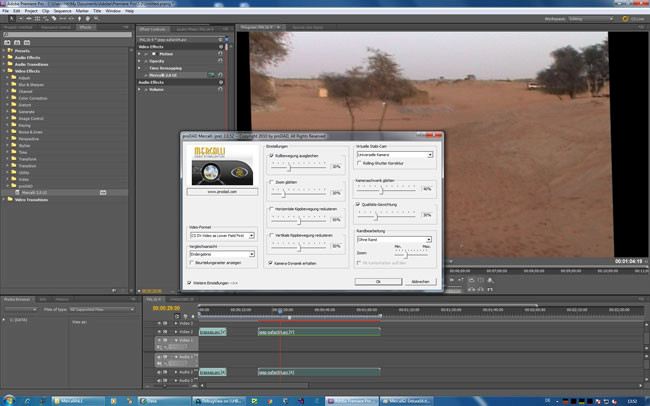Select the Hand tool in toolbar
This screenshot has height=406, width=650.
[x=87, y=19]
